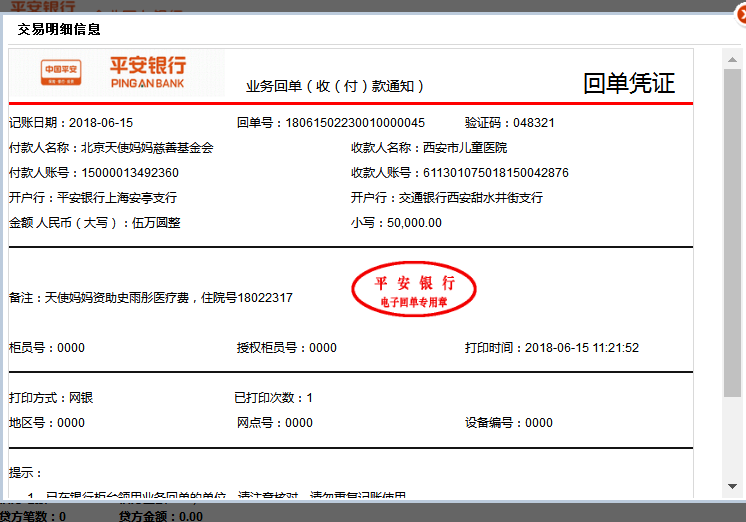
Task: Click 付款人账号 15000013492360
Action: coord(94,173)
